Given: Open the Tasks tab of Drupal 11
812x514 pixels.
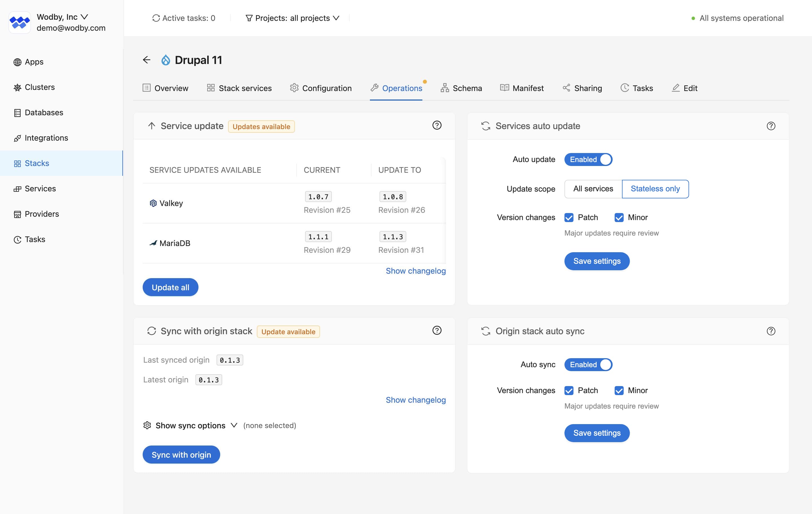Looking at the screenshot, I should pyautogui.click(x=637, y=88).
